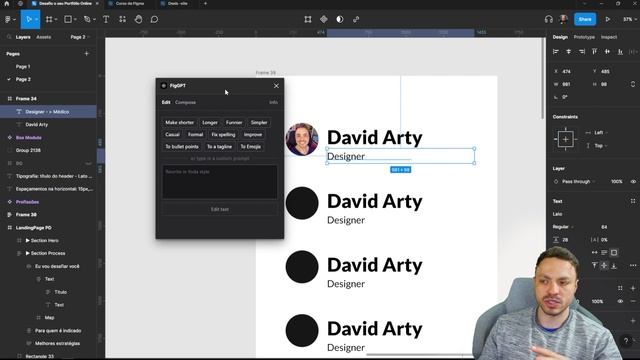Open FigGPT Compose tab
The image size is (640, 360).
(185, 102)
